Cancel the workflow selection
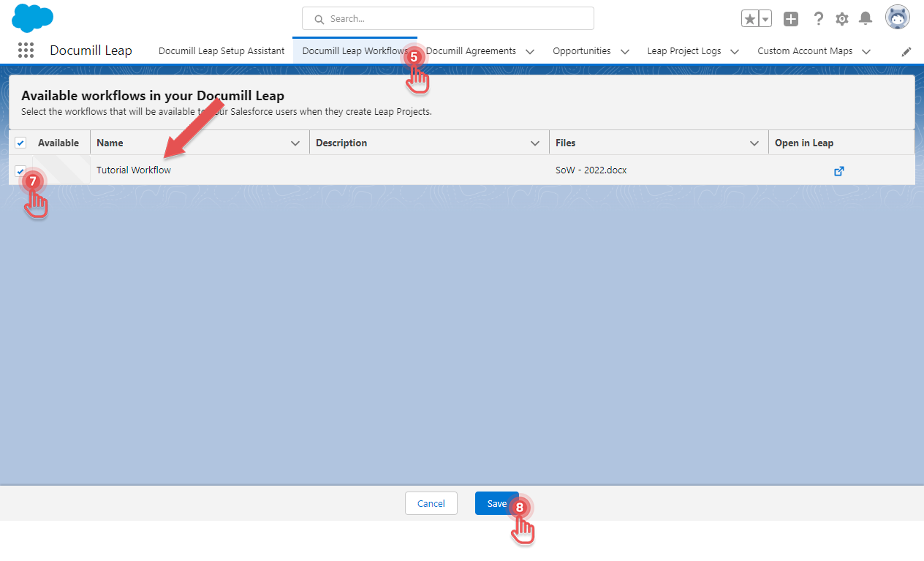Screen dimensions: 924x561 [x=431, y=503]
